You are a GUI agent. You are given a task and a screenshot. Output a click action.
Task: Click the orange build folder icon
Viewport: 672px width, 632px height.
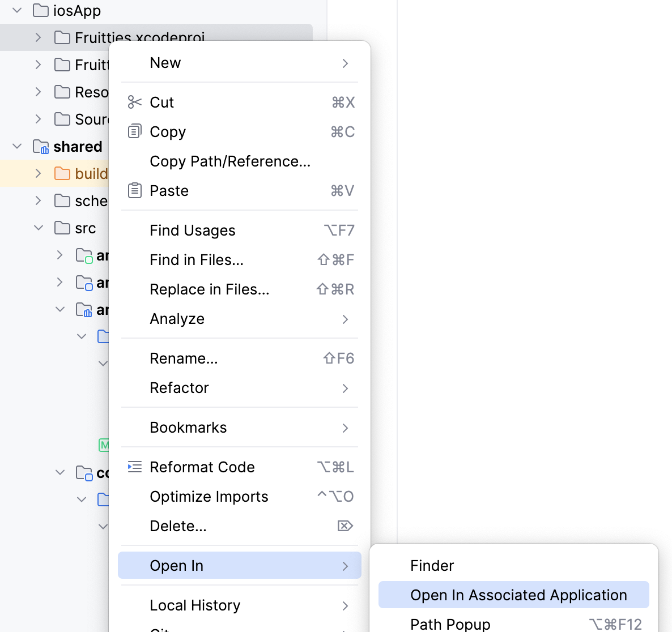tap(62, 174)
